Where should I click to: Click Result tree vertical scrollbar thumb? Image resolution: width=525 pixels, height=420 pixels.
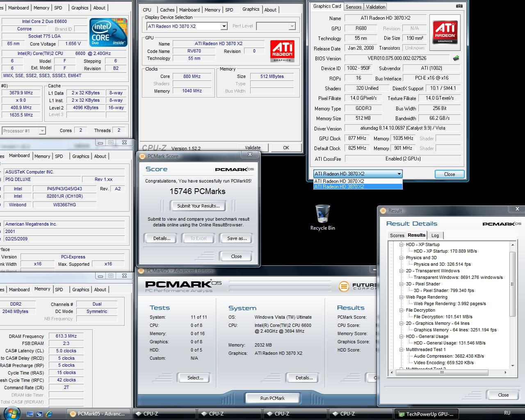click(x=512, y=284)
